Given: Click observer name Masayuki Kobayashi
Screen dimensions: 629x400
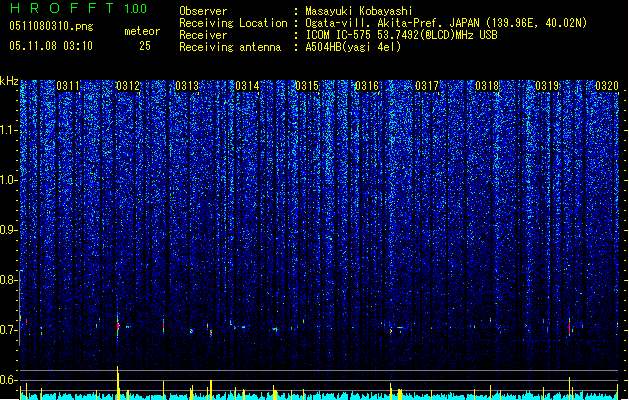Looking at the screenshot, I should click(x=359, y=11).
